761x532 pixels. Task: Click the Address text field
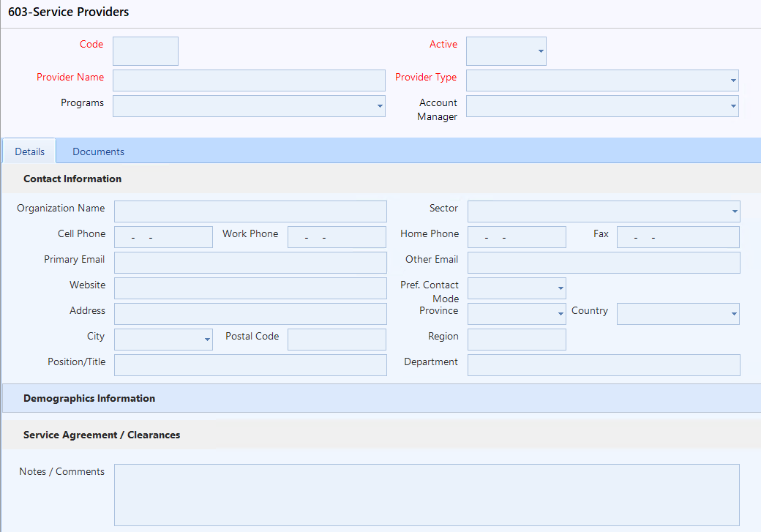coord(250,314)
